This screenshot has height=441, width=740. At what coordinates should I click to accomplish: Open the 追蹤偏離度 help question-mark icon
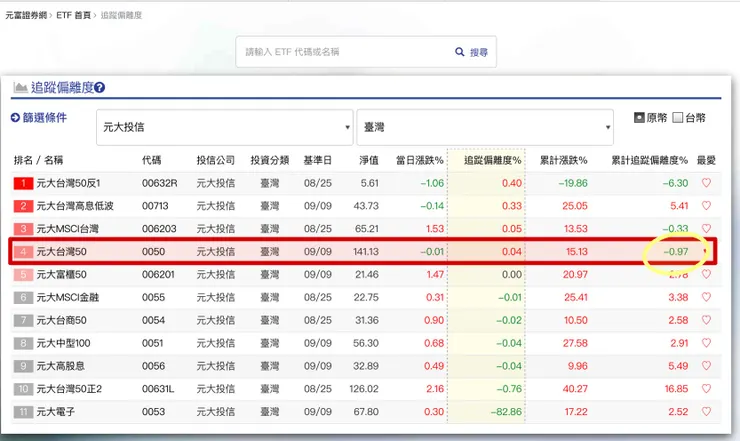point(100,87)
